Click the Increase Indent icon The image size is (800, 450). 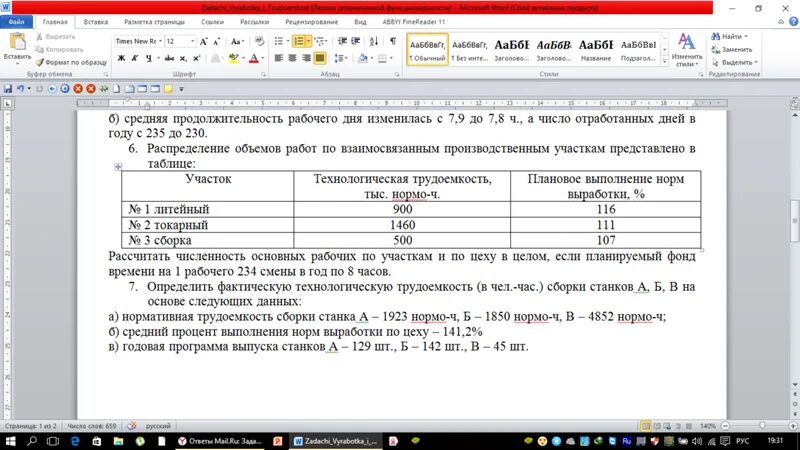pos(356,41)
